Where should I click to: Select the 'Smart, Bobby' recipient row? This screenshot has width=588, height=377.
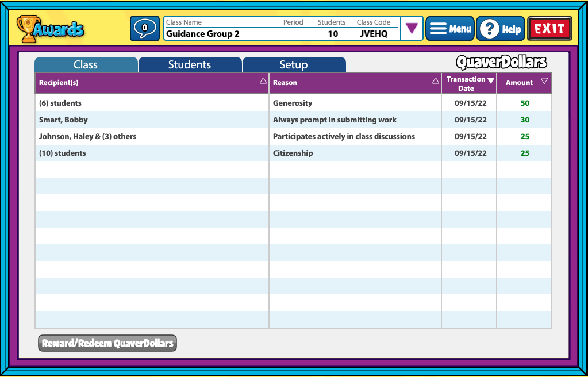[152, 120]
